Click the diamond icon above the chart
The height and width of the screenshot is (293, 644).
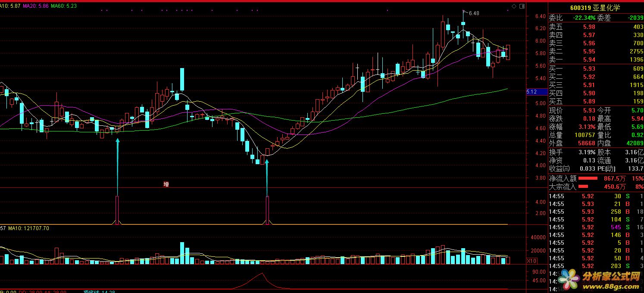[x=514, y=6]
